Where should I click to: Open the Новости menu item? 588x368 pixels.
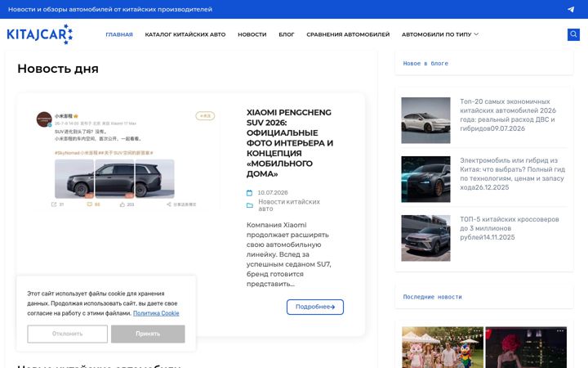252,34
